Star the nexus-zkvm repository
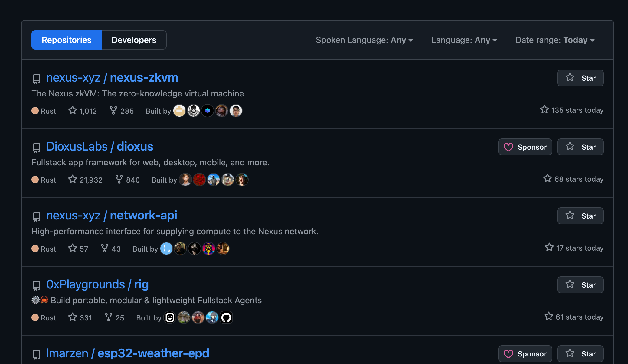628x364 pixels. tap(580, 78)
